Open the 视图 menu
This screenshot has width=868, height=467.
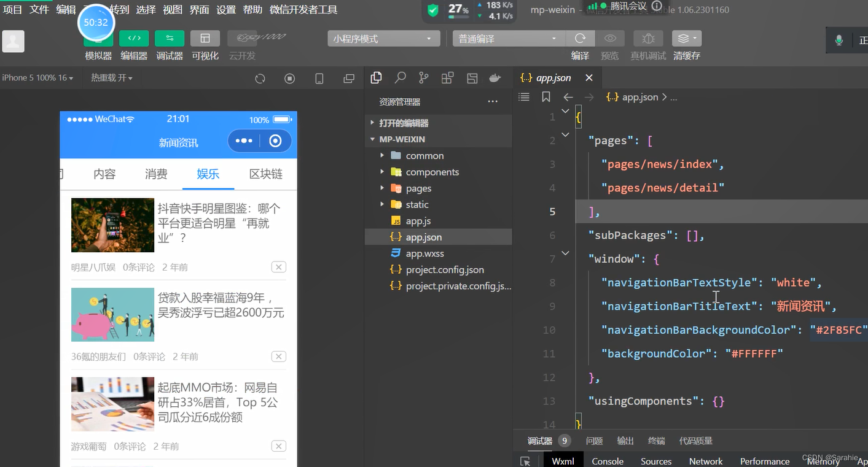tap(173, 10)
